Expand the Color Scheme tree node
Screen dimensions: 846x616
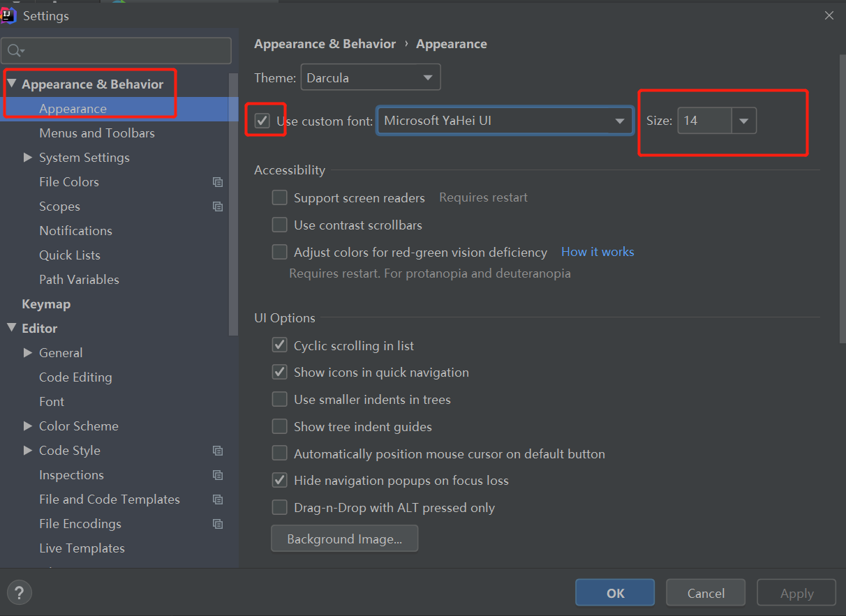(x=28, y=426)
